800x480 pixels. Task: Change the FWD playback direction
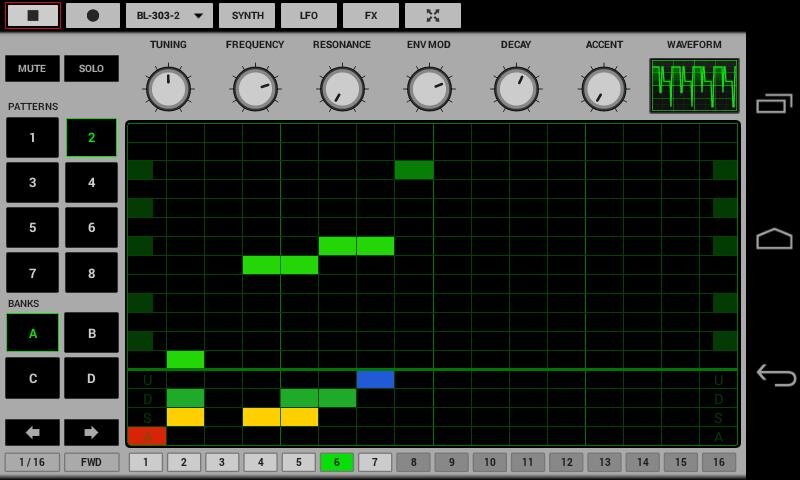pyautogui.click(x=91, y=462)
